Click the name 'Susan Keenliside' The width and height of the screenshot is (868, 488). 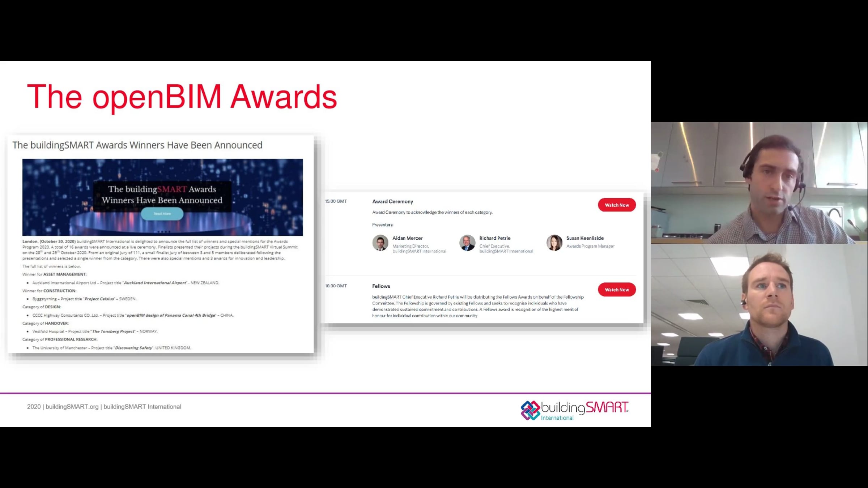(x=585, y=238)
